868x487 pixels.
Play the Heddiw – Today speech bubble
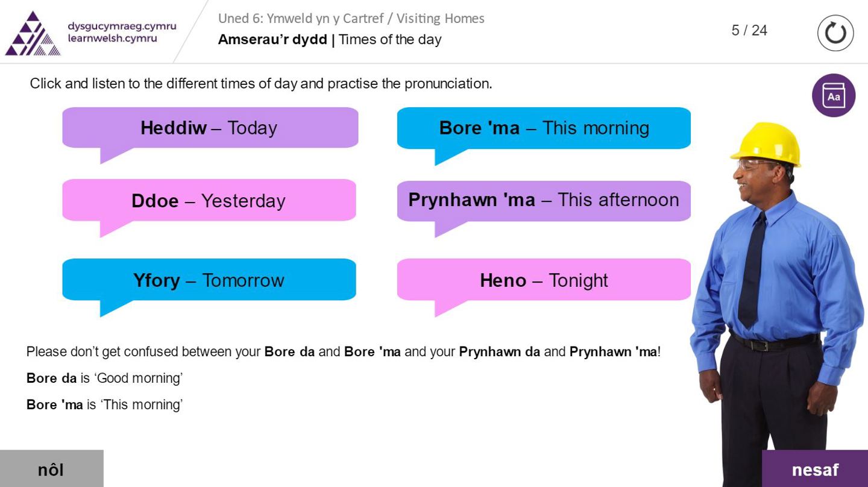[210, 128]
